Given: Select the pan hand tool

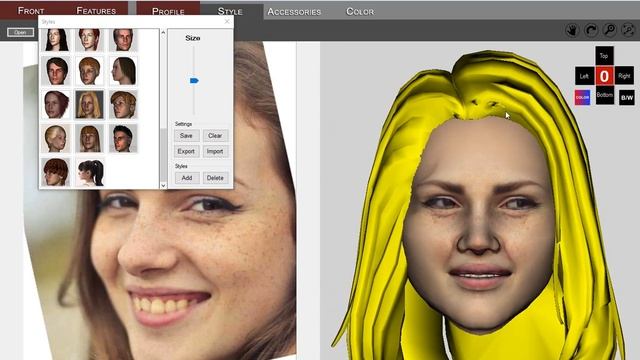Looking at the screenshot, I should [x=572, y=30].
